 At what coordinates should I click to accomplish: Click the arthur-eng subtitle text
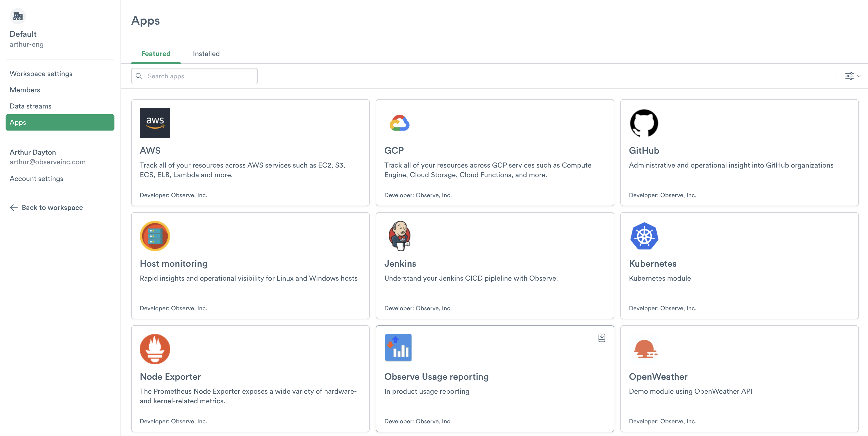click(27, 45)
